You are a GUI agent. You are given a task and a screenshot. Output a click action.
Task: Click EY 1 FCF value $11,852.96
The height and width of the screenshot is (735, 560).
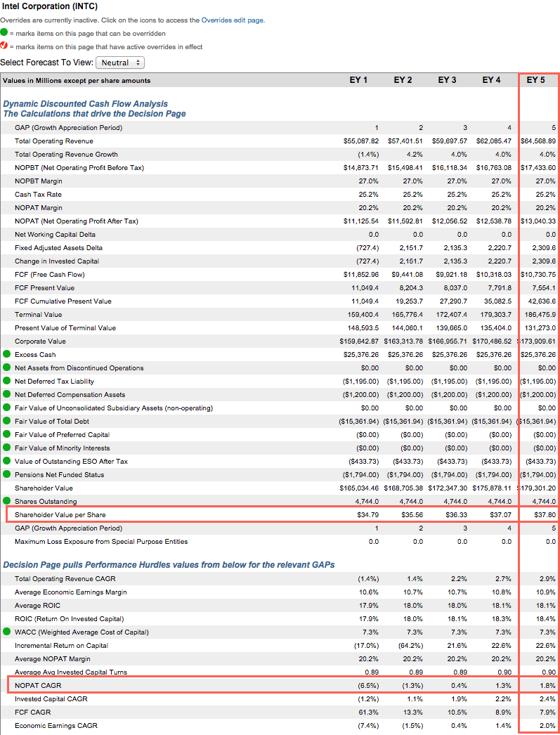(x=361, y=275)
